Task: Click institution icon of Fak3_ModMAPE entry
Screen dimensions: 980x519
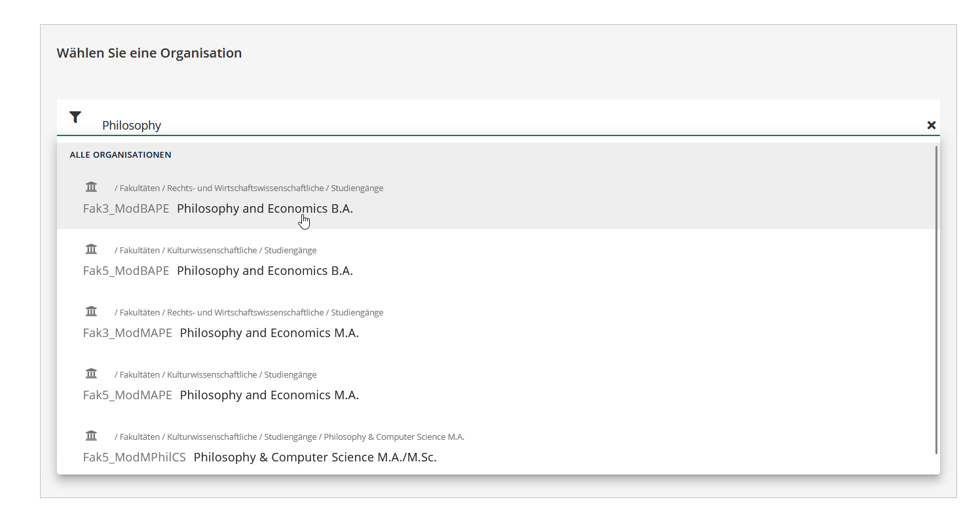Action: pyautogui.click(x=91, y=312)
